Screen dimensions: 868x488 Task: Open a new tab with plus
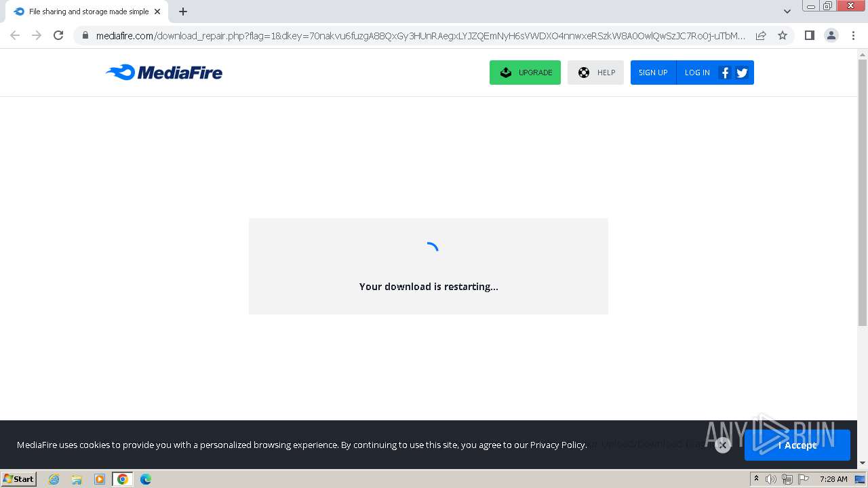tap(183, 12)
